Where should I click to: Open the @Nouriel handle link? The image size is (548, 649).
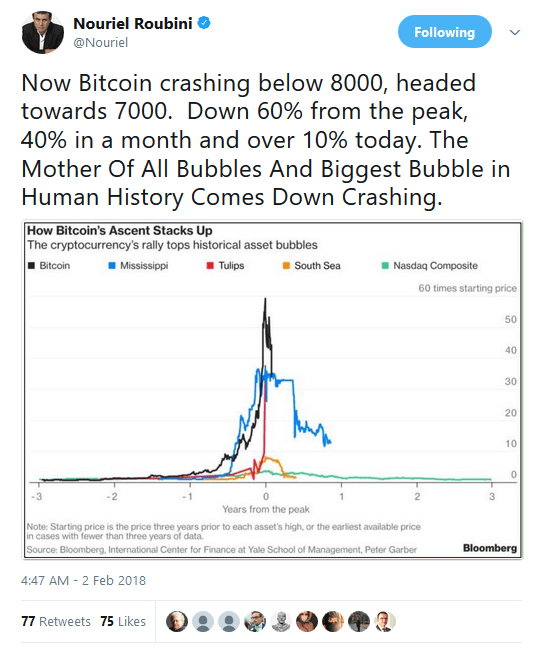(101, 42)
